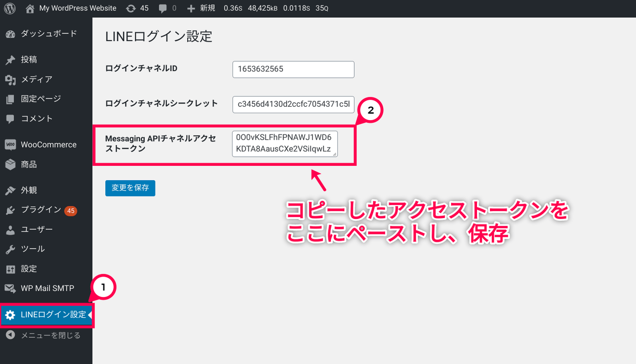
Task: Open the comments bubble in admin bar
Action: pos(162,8)
